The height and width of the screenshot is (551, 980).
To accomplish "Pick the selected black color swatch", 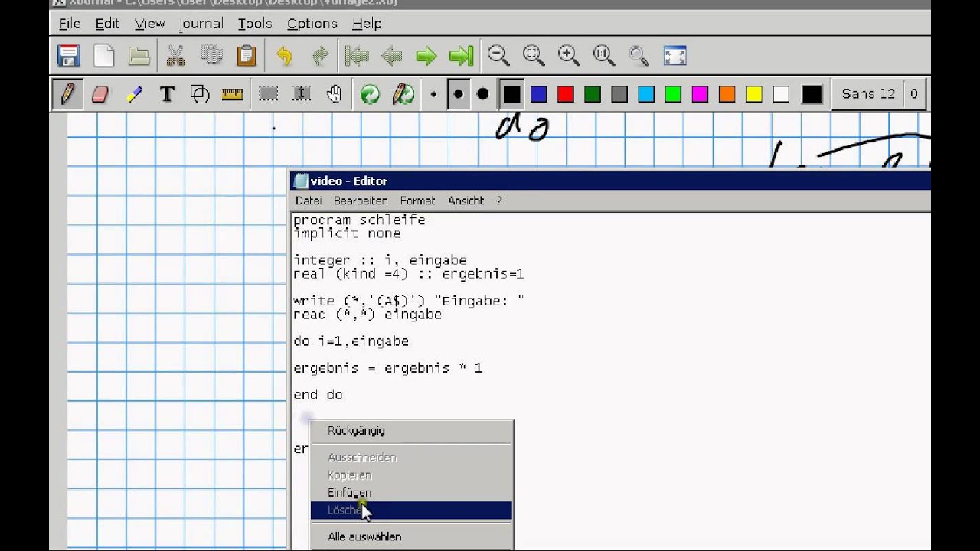I will tap(512, 94).
